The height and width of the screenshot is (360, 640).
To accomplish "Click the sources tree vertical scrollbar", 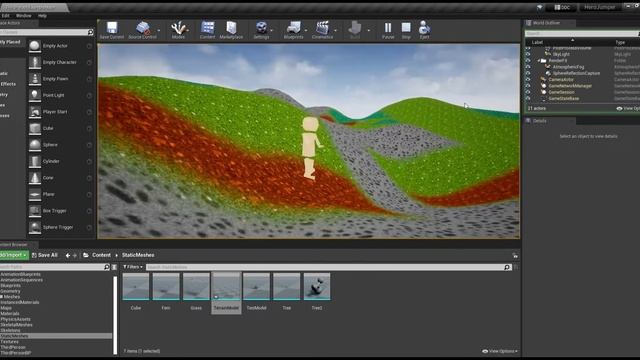I will (115, 315).
